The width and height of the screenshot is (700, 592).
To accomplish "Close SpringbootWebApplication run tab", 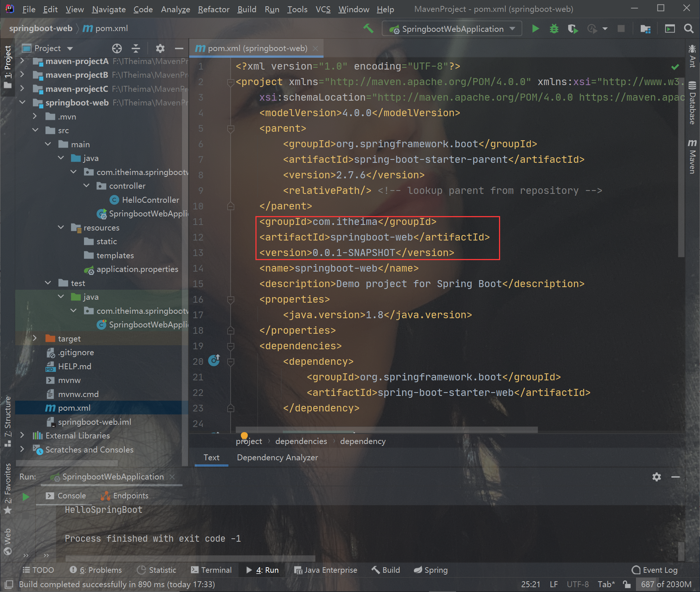I will tap(172, 477).
